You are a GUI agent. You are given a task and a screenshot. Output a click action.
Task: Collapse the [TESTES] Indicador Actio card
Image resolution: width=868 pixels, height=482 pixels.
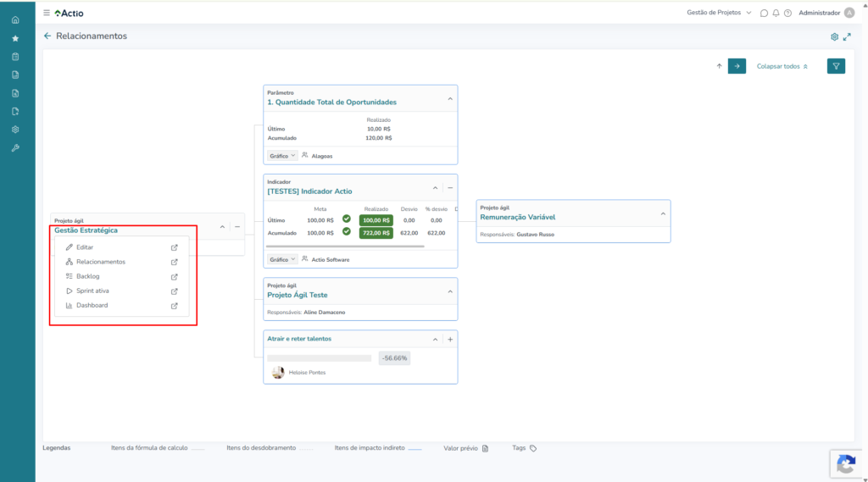click(435, 188)
